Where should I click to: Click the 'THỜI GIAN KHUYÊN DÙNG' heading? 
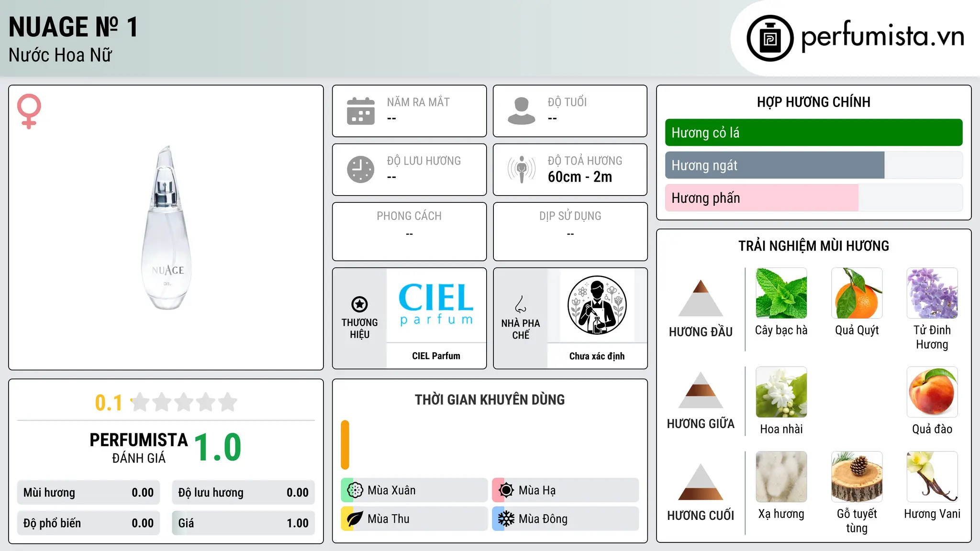490,399
